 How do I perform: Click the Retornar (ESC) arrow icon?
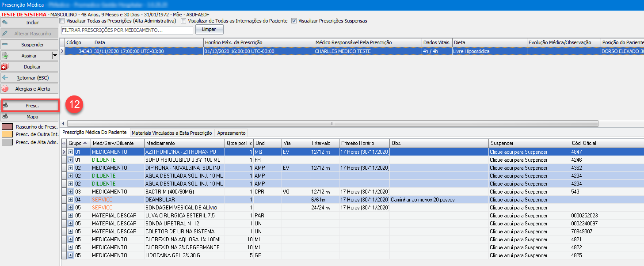click(x=5, y=78)
